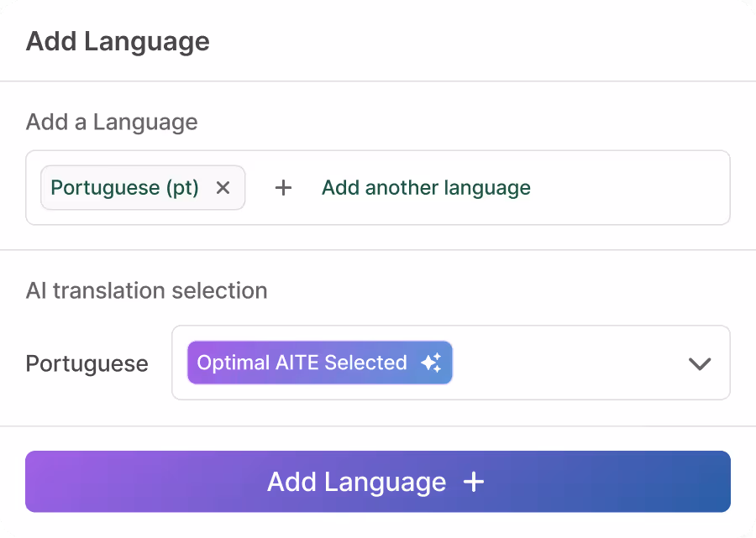This screenshot has height=538, width=756.
Task: Click the plus icon on Add Language button
Action: coord(474,482)
